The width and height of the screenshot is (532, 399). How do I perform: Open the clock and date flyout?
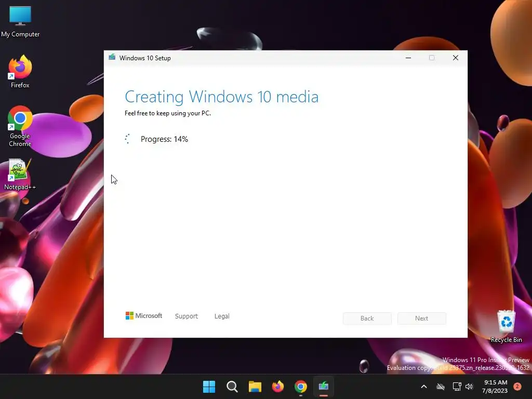[x=495, y=387]
